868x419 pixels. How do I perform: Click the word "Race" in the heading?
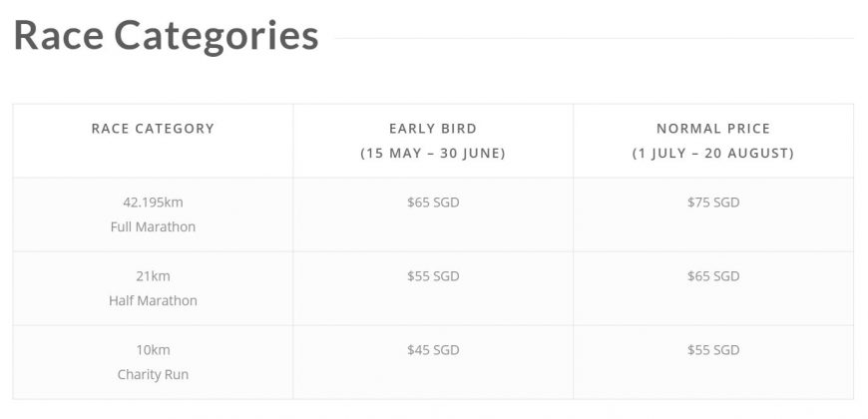pyautogui.click(x=58, y=36)
